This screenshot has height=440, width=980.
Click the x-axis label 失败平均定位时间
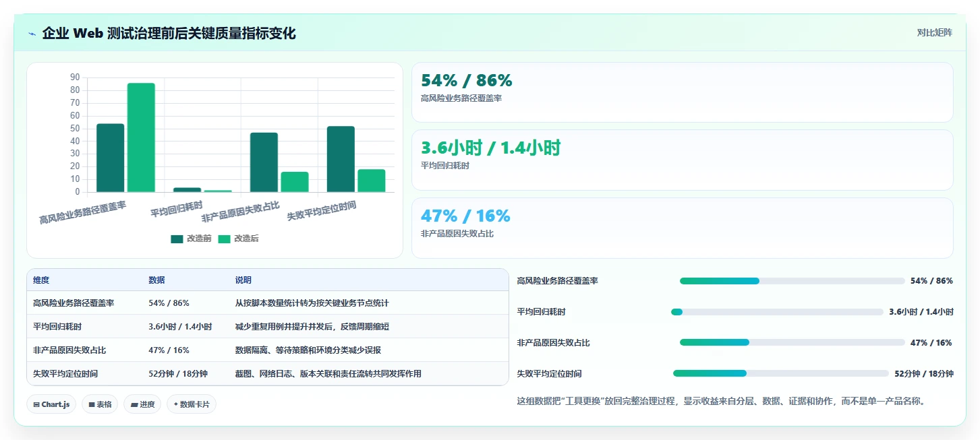tap(322, 211)
